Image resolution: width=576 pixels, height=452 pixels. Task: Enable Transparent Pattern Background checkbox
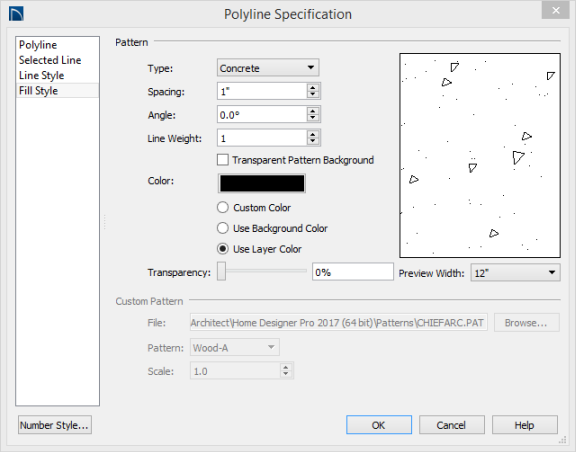pyautogui.click(x=223, y=160)
